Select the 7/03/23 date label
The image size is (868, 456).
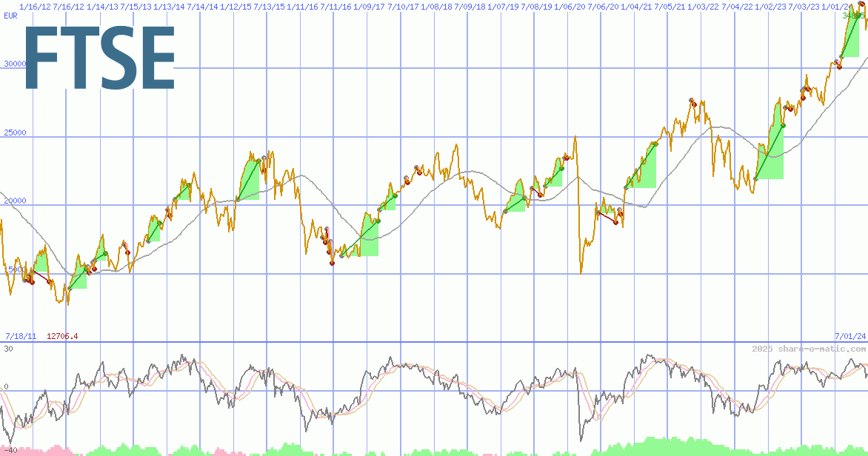click(804, 7)
